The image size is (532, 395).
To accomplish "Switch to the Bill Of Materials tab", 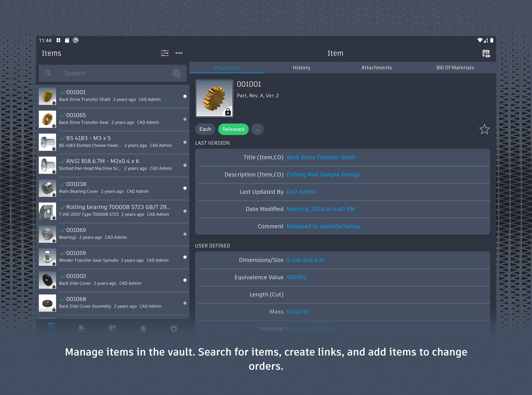I will 455,68.
